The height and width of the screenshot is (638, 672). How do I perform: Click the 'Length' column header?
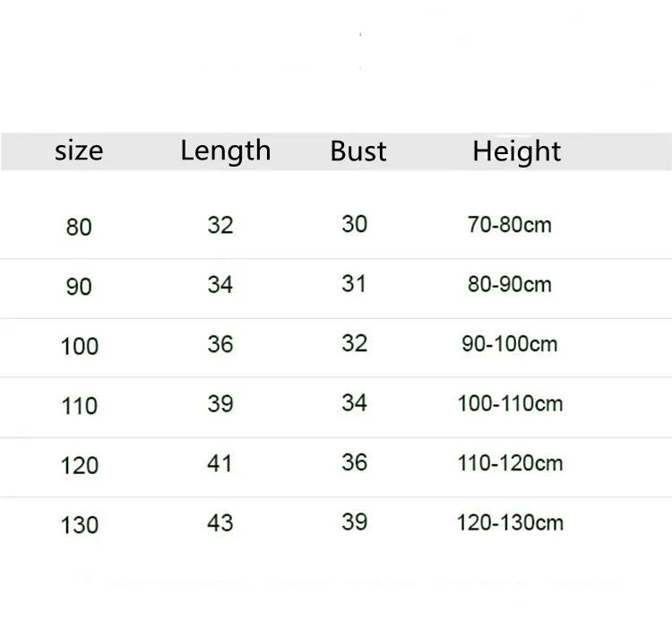tap(225, 151)
